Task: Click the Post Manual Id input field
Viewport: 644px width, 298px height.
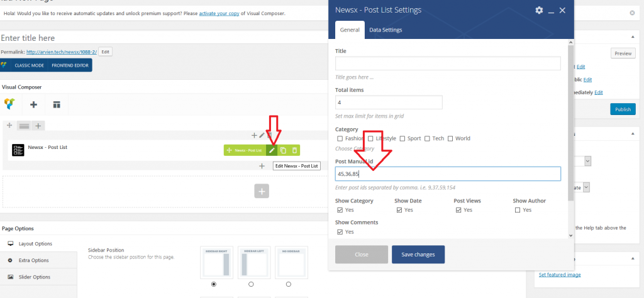Action: point(447,174)
